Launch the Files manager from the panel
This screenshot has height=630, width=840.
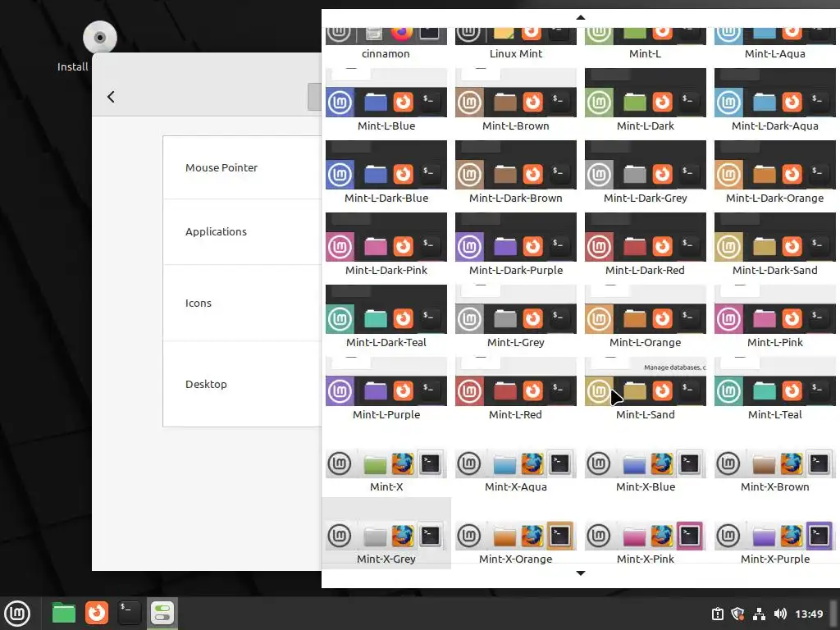tap(64, 613)
